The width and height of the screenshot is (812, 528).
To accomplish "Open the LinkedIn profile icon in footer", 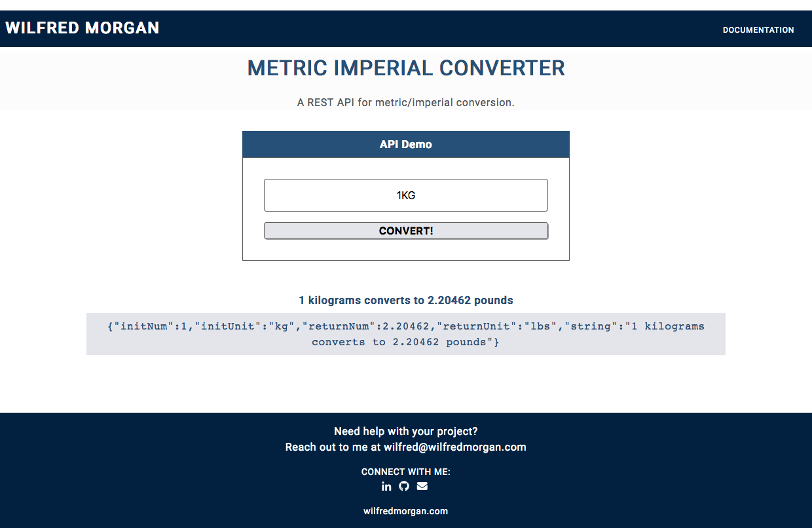I will [x=386, y=486].
